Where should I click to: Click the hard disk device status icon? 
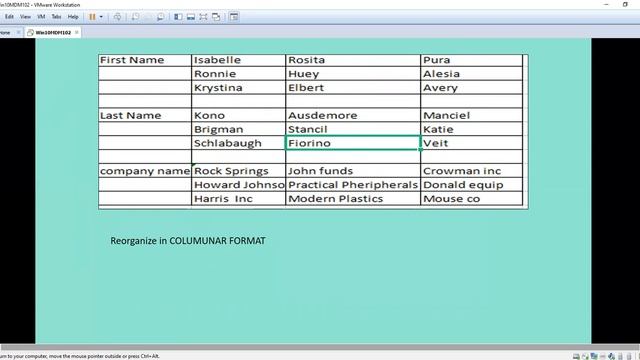(576, 356)
